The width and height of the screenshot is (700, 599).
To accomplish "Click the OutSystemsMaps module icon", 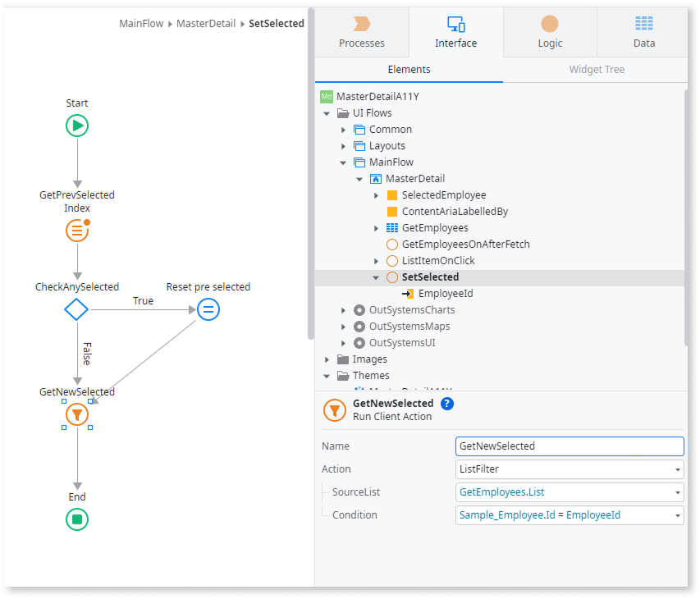I will pos(359,327).
